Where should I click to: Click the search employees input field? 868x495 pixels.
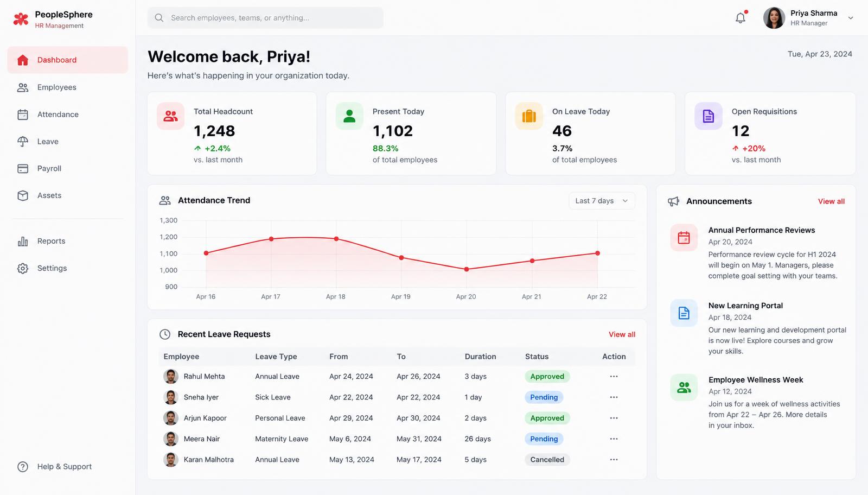(265, 18)
